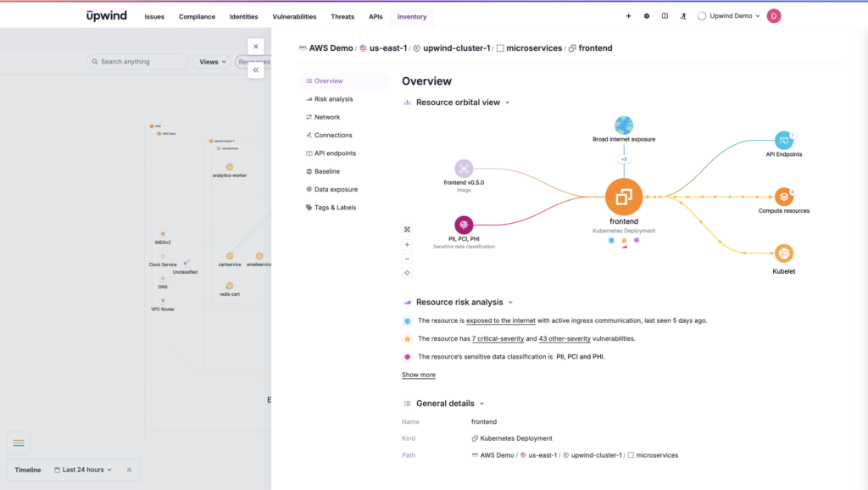Collapse General details section
868x490 pixels.
[481, 404]
